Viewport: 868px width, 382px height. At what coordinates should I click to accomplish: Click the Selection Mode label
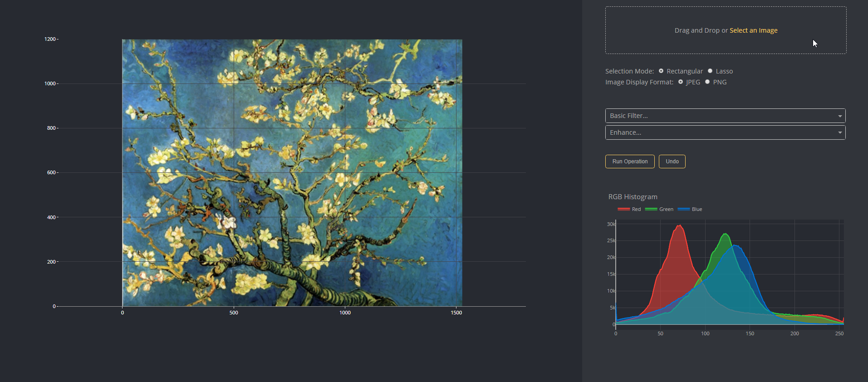pos(629,71)
